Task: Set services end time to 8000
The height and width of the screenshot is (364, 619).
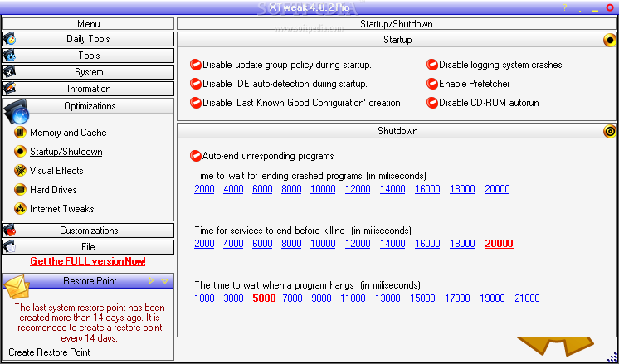Action: pyautogui.click(x=291, y=244)
